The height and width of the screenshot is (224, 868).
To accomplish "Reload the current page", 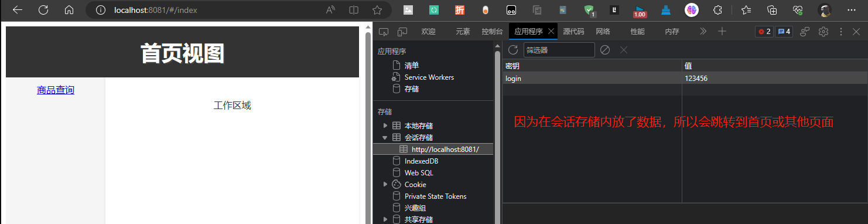I will click(43, 10).
